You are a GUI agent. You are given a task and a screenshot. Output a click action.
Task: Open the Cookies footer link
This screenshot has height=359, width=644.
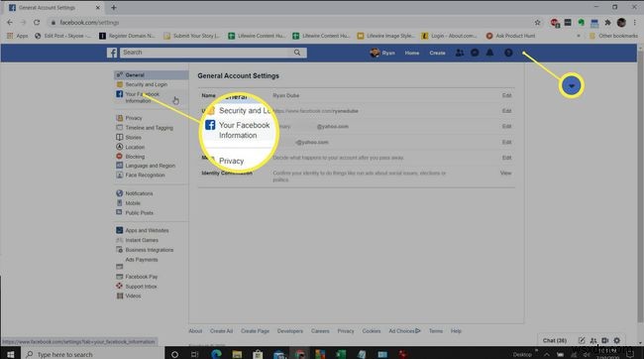pos(372,330)
